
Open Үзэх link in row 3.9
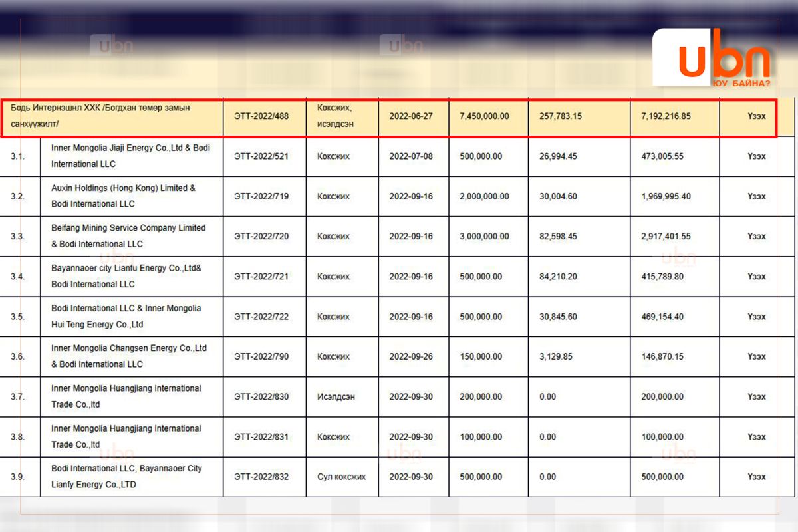756,477
